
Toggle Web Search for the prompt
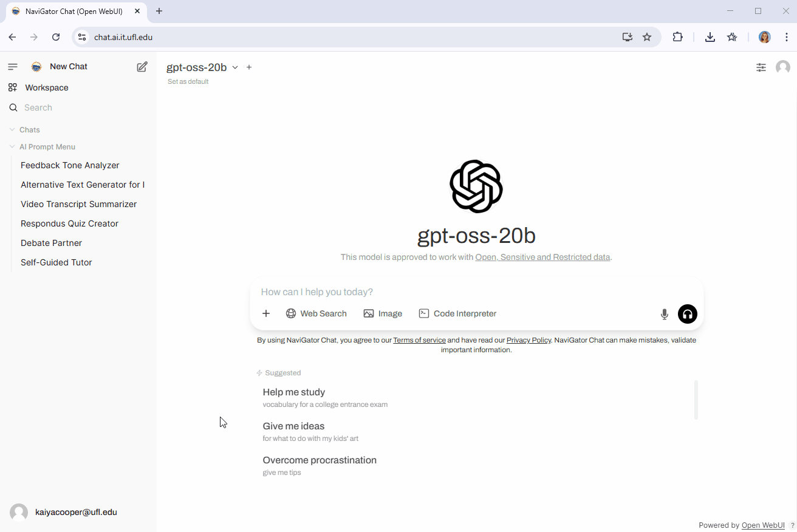[316, 313]
